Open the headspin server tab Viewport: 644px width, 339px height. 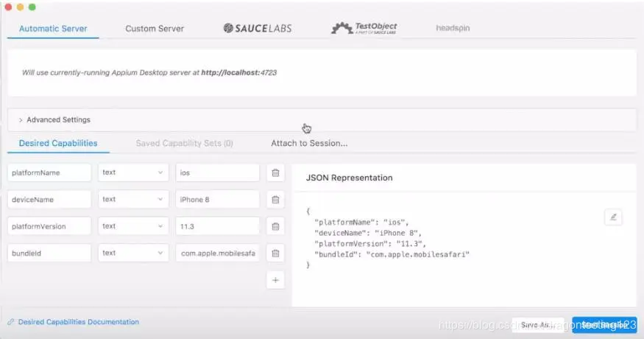pos(453,28)
